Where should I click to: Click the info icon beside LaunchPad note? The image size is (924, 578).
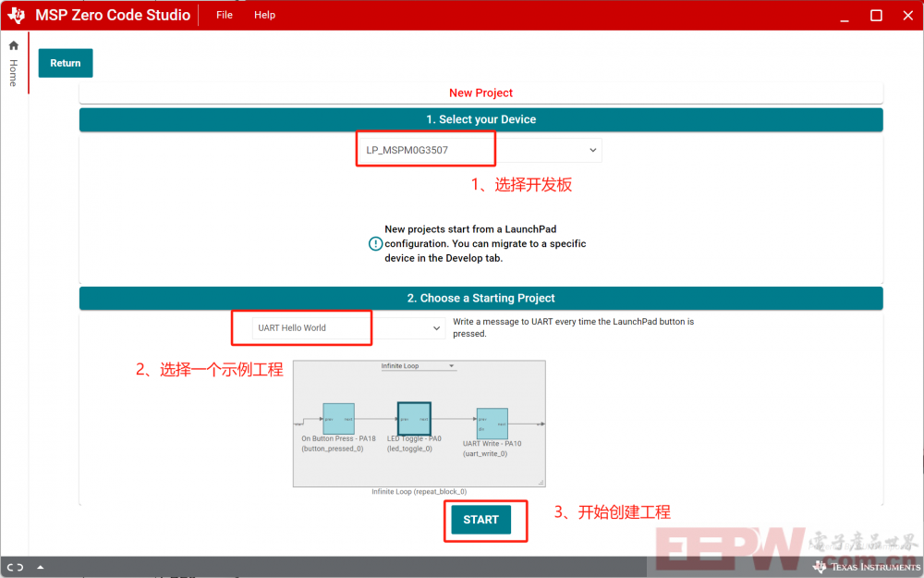[375, 243]
